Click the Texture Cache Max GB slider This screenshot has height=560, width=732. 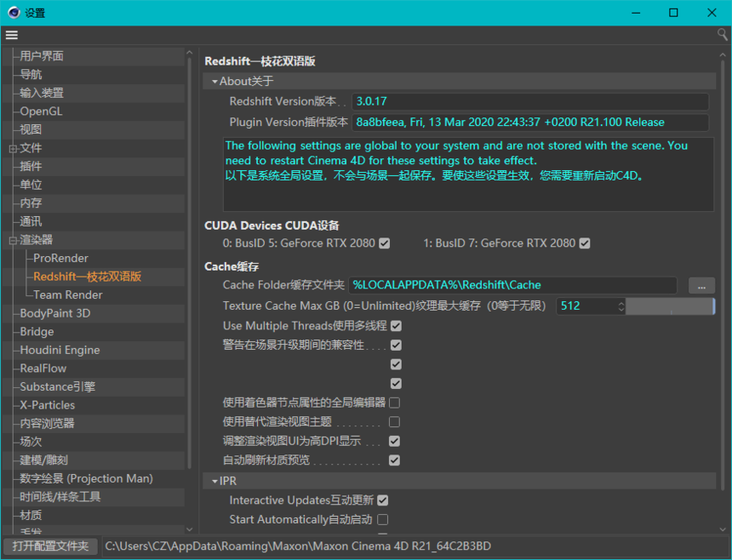(670, 306)
